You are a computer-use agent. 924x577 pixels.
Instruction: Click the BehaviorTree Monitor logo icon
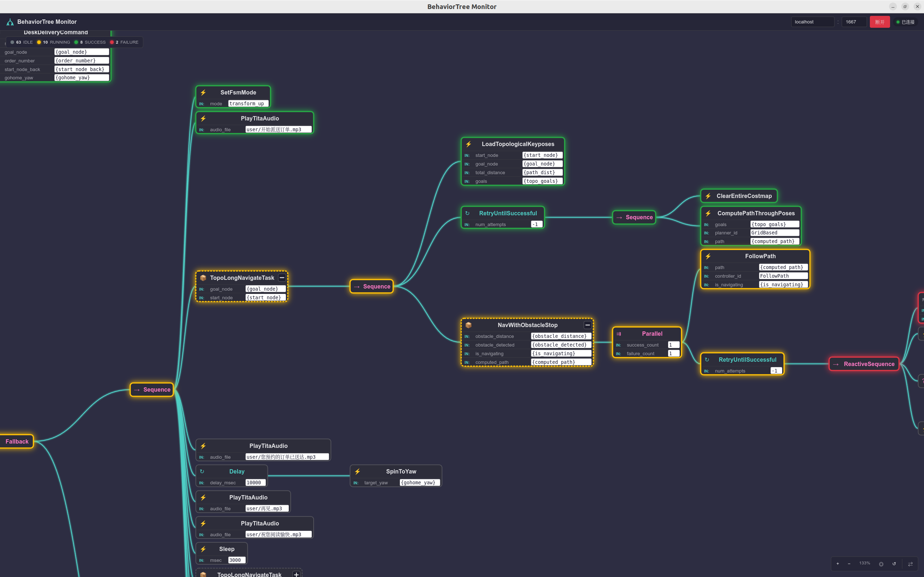(x=10, y=22)
